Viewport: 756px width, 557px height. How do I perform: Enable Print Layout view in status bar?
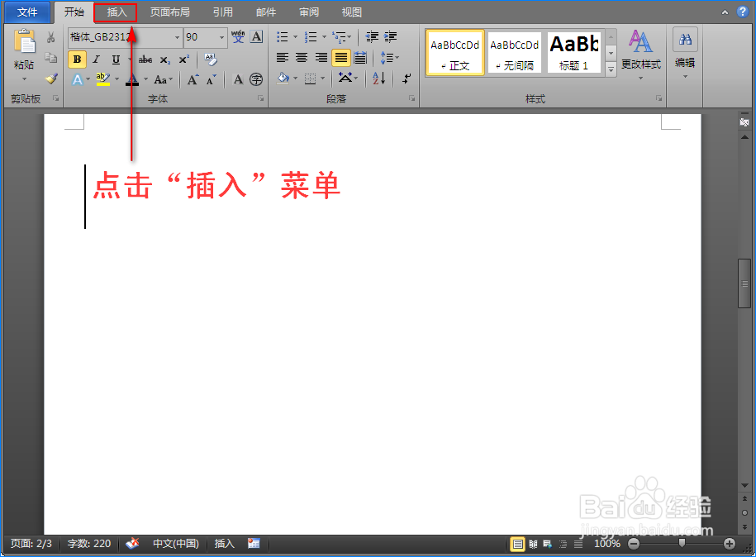tap(519, 544)
